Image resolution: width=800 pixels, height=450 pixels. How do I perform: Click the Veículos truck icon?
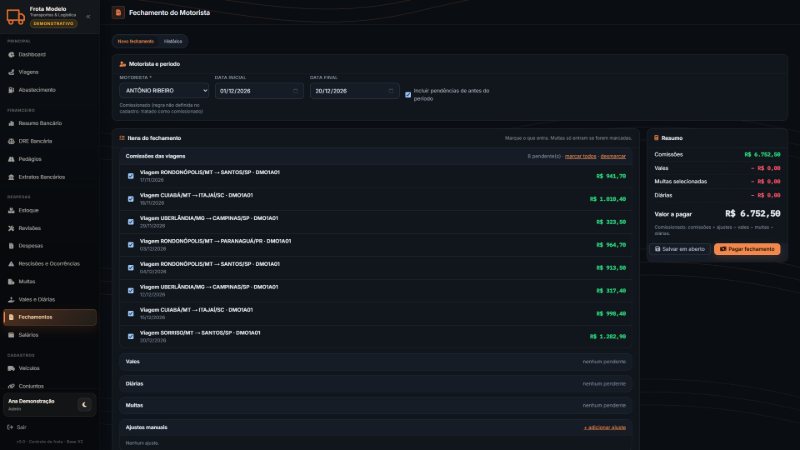pos(11,368)
